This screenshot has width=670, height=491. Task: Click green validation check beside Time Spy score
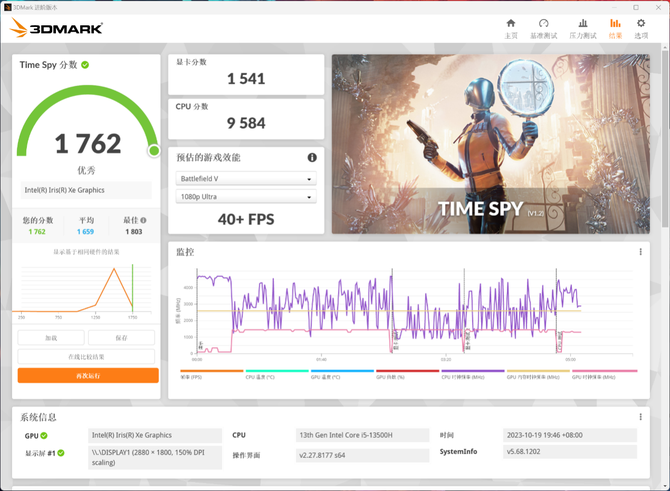[85, 65]
